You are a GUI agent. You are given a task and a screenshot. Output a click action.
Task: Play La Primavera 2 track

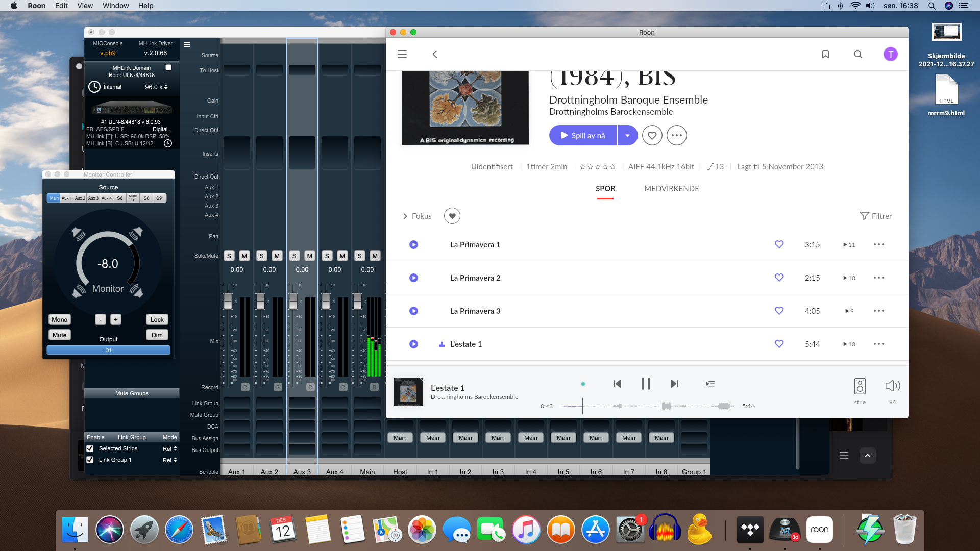(414, 278)
